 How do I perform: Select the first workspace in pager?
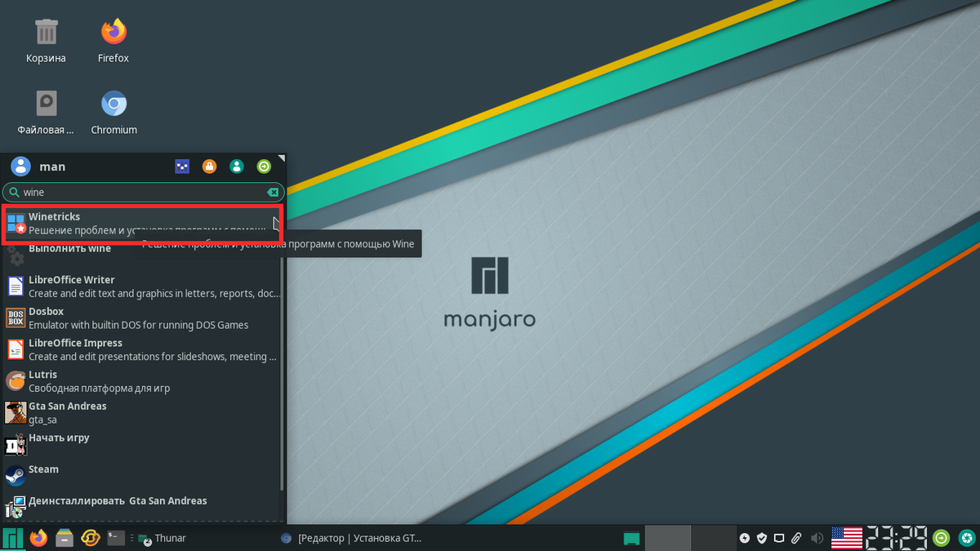(667, 538)
